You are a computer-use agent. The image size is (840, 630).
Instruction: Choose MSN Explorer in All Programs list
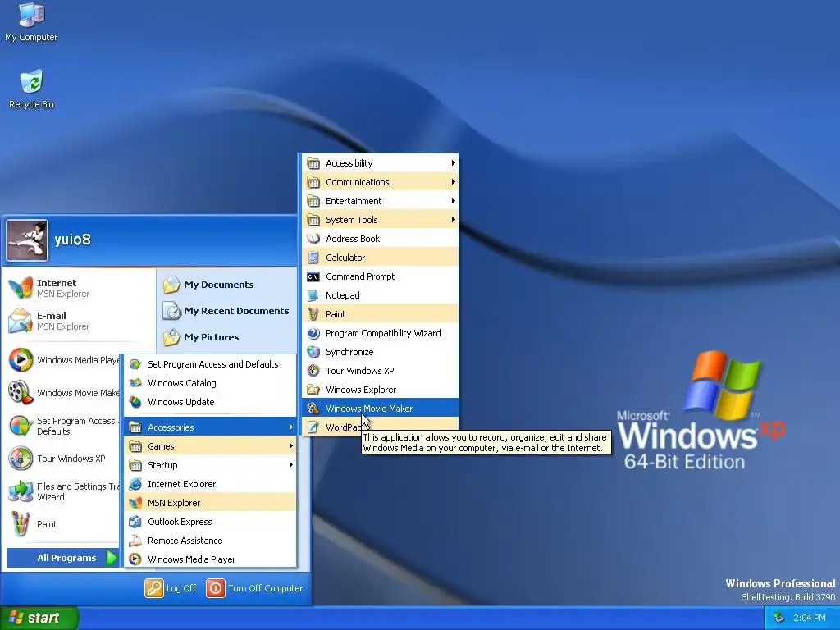pyautogui.click(x=210, y=503)
